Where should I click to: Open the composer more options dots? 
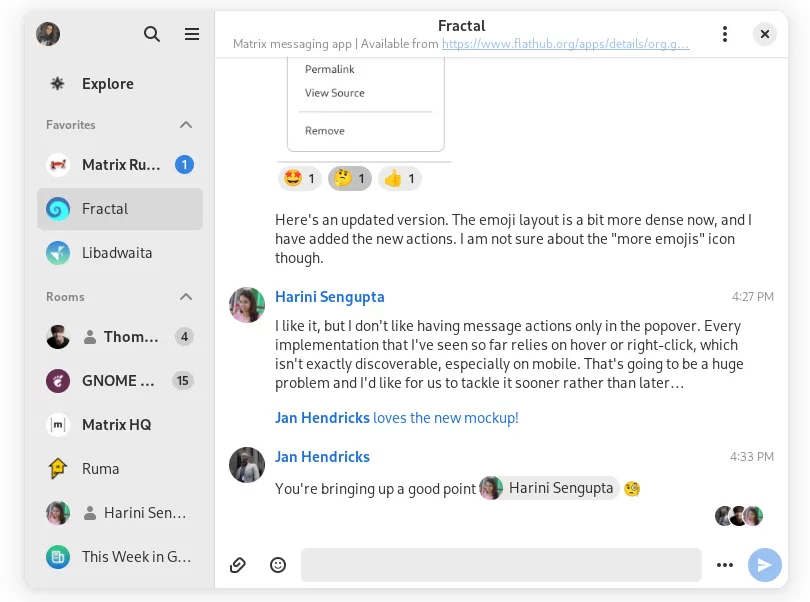(x=725, y=565)
